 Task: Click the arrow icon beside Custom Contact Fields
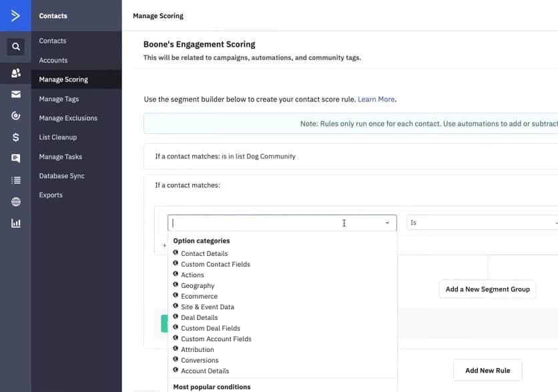coord(176,263)
